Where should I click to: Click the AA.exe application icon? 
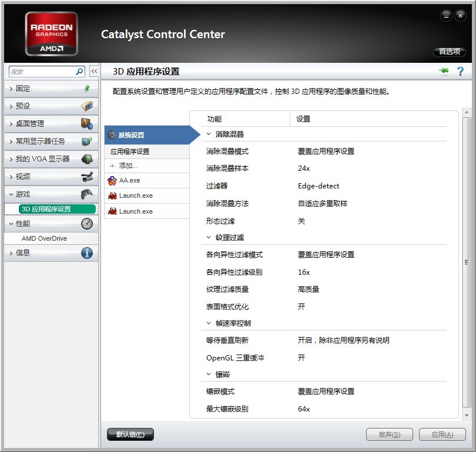(112, 180)
